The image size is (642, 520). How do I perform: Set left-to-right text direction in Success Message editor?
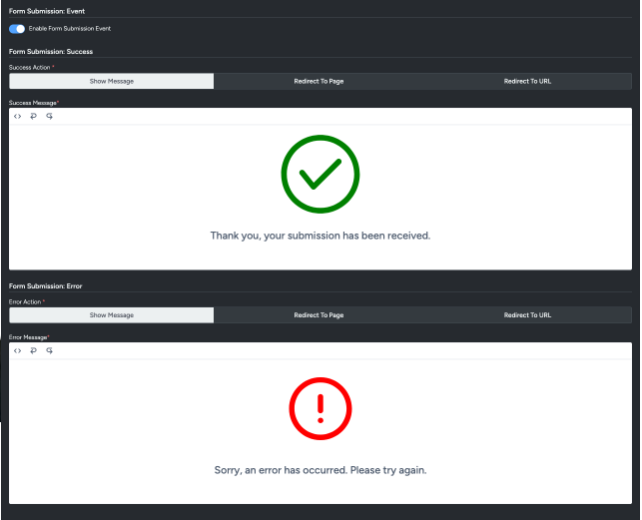pos(33,117)
